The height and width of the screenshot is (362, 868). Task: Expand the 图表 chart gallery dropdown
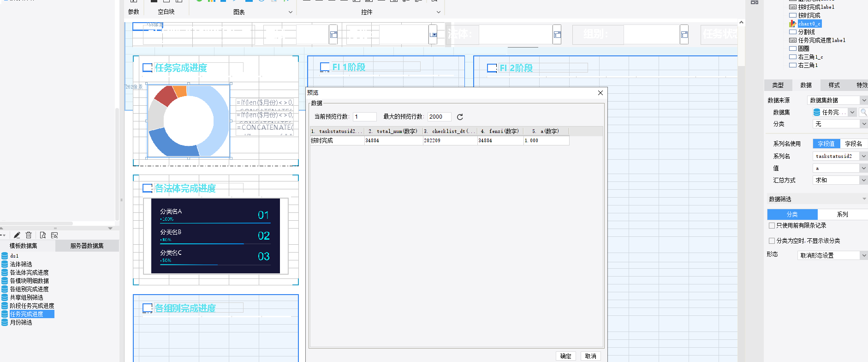click(291, 12)
